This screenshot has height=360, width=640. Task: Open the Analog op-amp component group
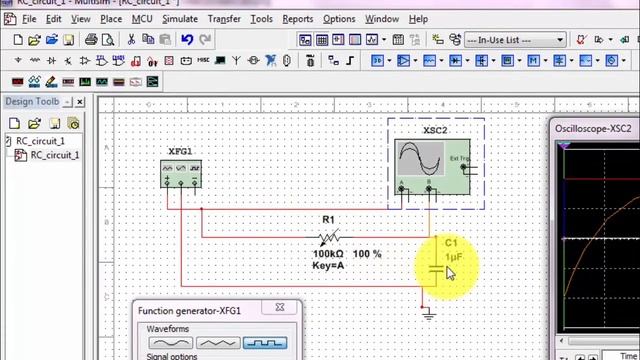click(85, 61)
